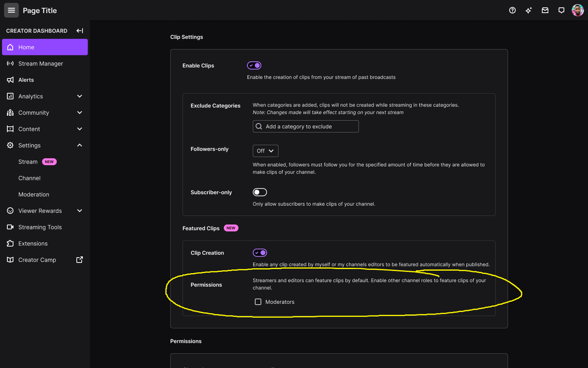This screenshot has width=588, height=368.
Task: Click the Alerts megaphone icon
Action: (x=10, y=80)
